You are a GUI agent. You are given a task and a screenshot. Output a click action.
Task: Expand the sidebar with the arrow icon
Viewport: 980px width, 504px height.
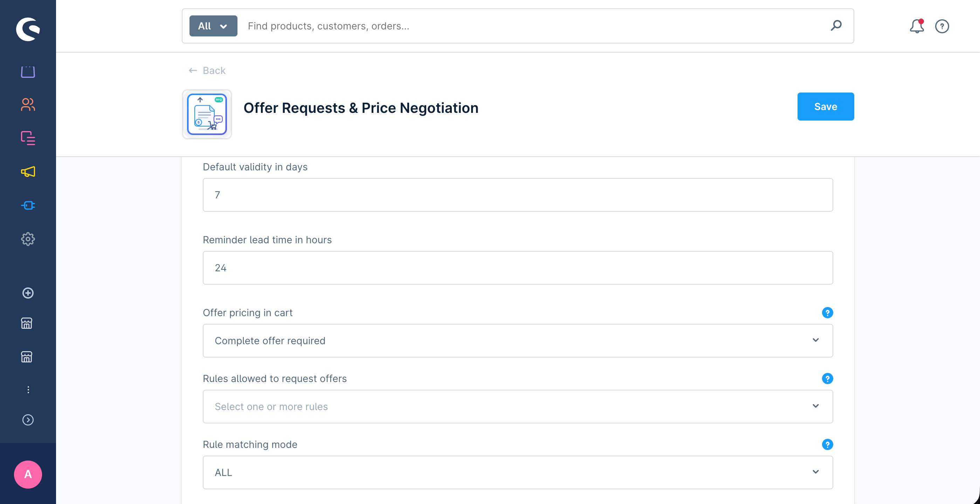28,420
